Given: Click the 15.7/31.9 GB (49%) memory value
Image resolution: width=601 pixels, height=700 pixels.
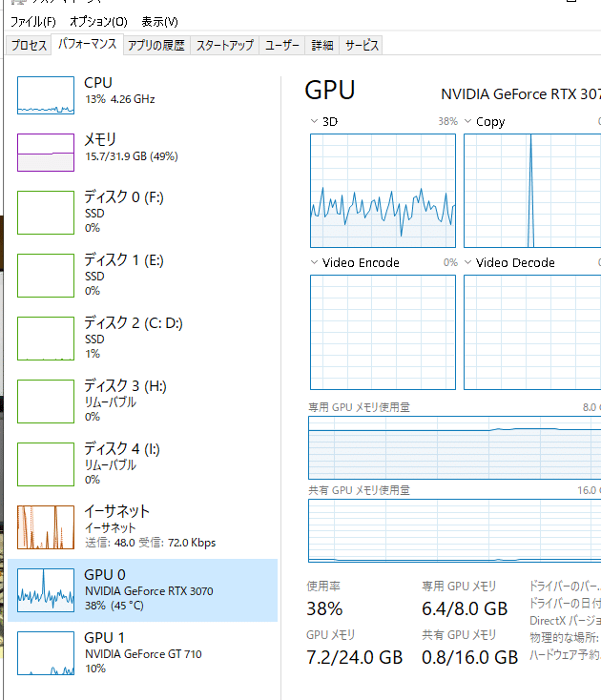Looking at the screenshot, I should (132, 156).
